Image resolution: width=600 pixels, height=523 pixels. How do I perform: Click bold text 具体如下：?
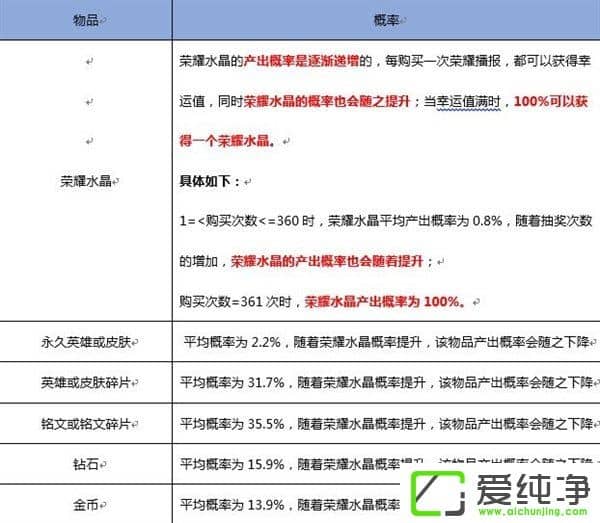click(x=210, y=181)
